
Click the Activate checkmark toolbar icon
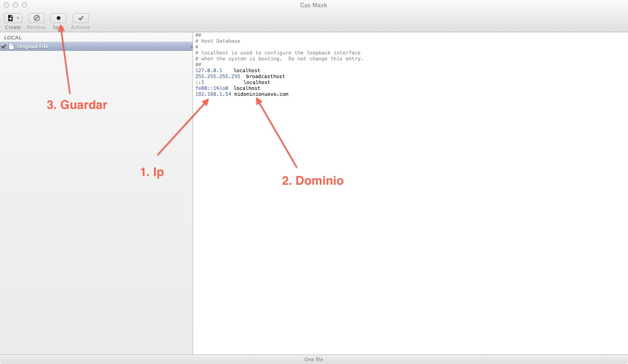pos(80,18)
